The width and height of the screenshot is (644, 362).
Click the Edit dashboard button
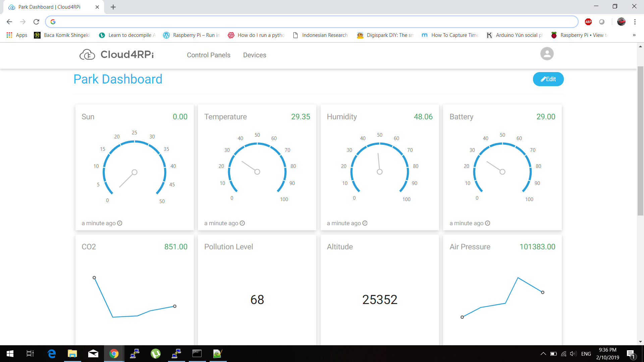[548, 79]
